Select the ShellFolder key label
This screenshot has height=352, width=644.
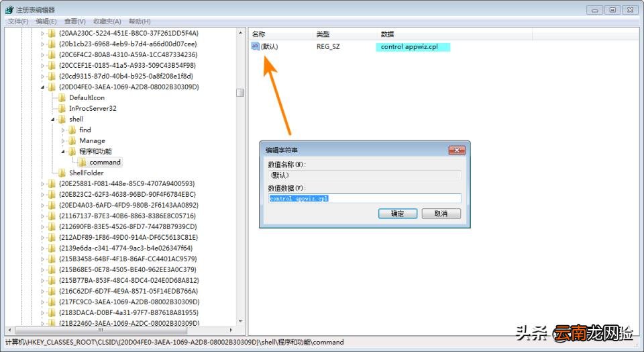[x=87, y=173]
